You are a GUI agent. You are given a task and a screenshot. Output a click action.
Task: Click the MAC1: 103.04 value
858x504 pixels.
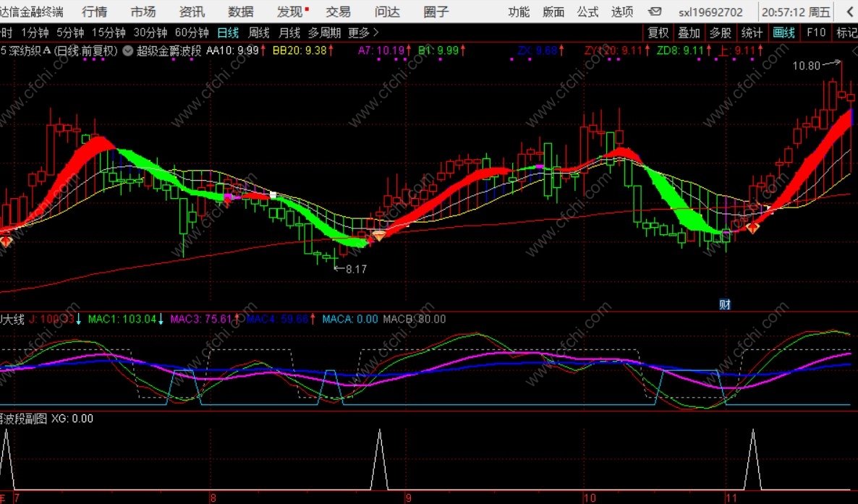coord(122,319)
